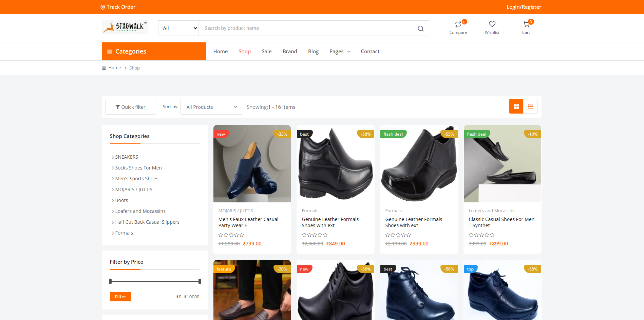Screen dimensions: 644x320
Task: Click the ₹899.00 price text
Action: pyautogui.click(x=499, y=244)
